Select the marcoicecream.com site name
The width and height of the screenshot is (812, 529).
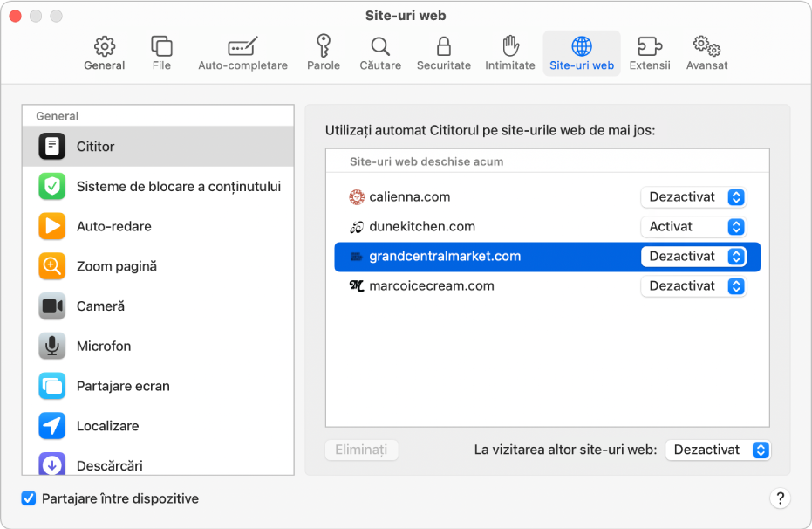[x=432, y=286]
